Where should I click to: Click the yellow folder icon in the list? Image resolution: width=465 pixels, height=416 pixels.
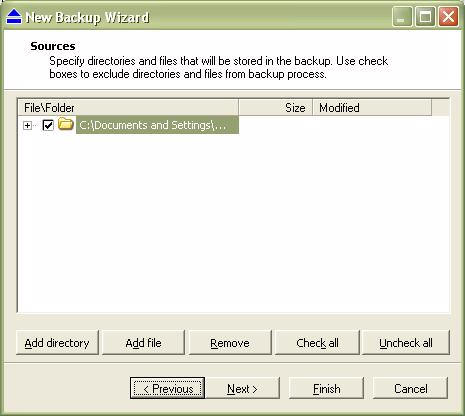tap(65, 124)
